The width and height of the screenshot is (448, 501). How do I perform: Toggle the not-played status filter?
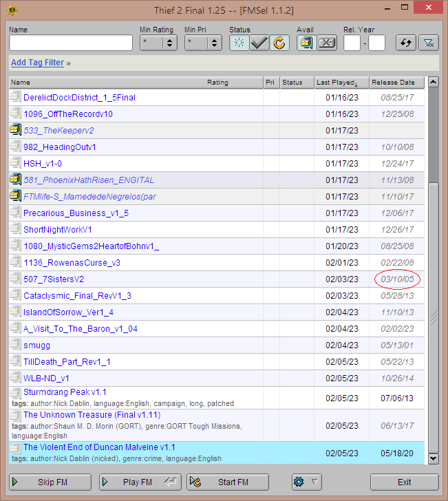tap(239, 43)
